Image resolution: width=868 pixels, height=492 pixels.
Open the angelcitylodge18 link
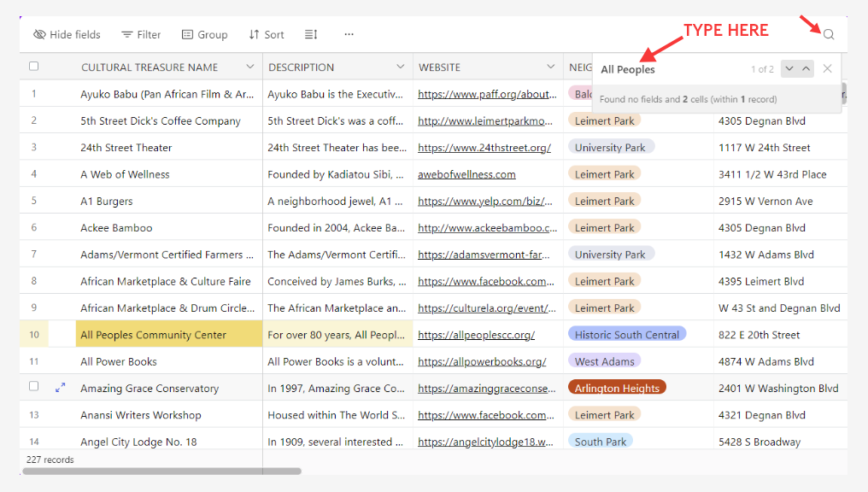(485, 442)
